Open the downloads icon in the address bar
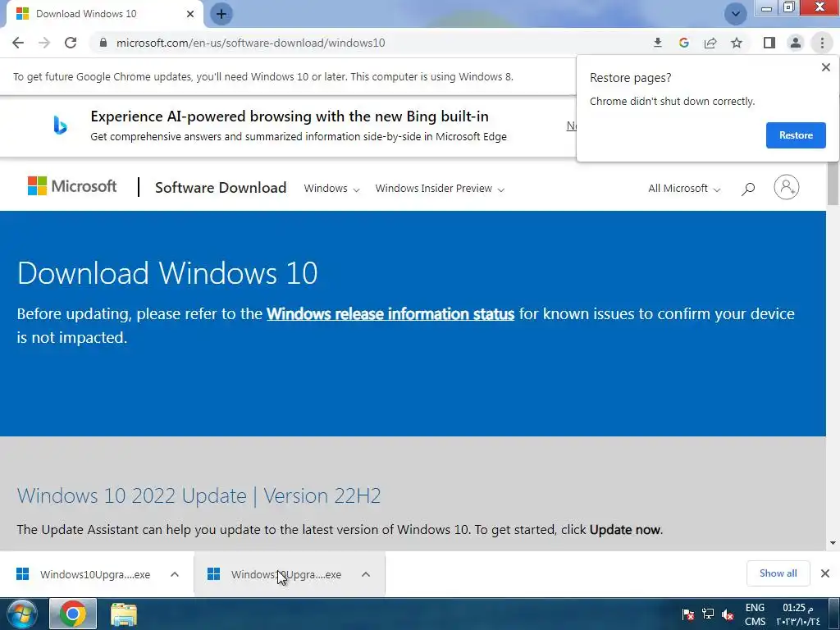This screenshot has width=840, height=630. [658, 43]
